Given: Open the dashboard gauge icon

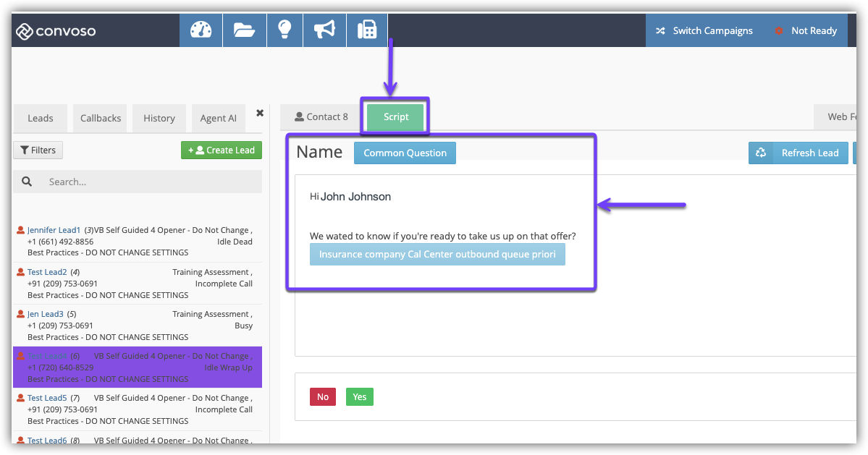Looking at the screenshot, I should point(201,30).
